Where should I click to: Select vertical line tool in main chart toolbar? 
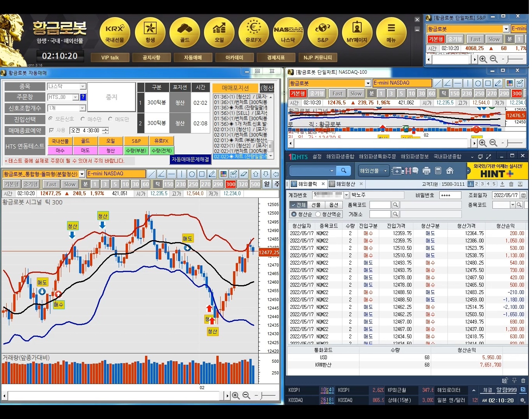coord(182,174)
